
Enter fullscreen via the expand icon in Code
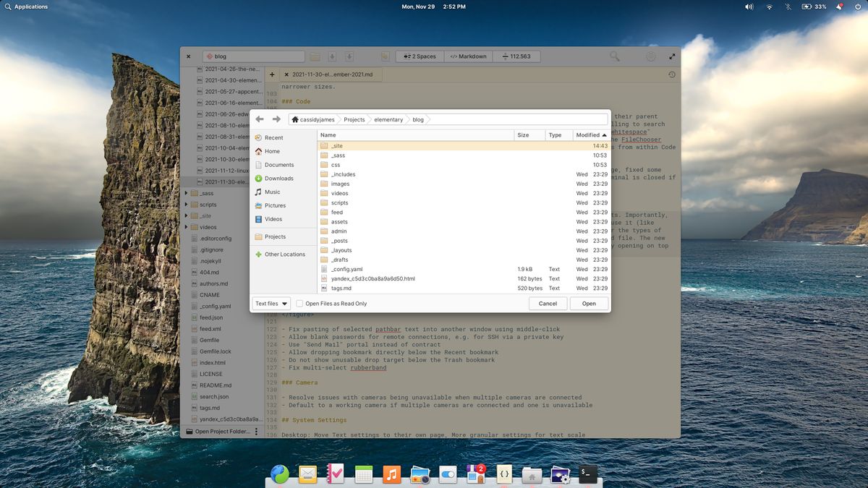(x=672, y=56)
